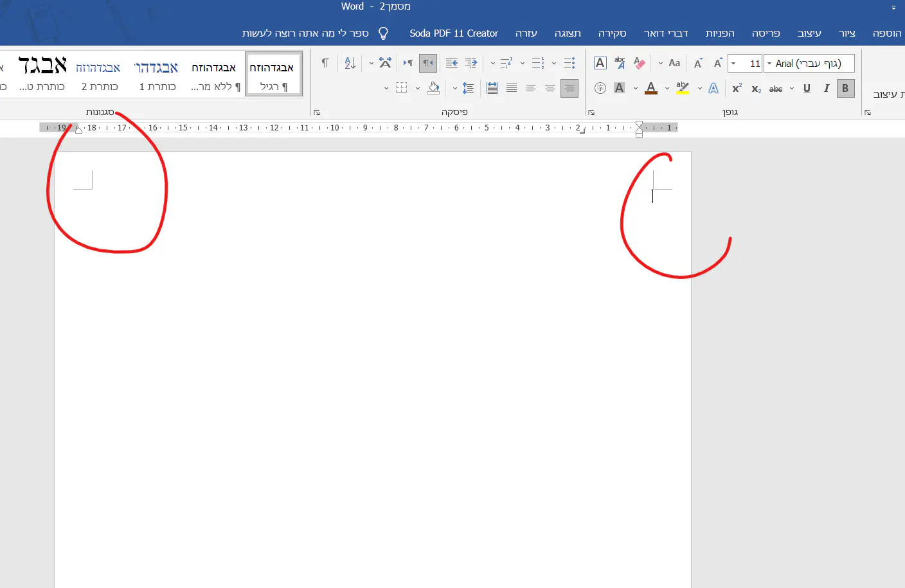Apply the כותרת 1 heading style
The width and height of the screenshot is (905, 588).
(x=157, y=75)
